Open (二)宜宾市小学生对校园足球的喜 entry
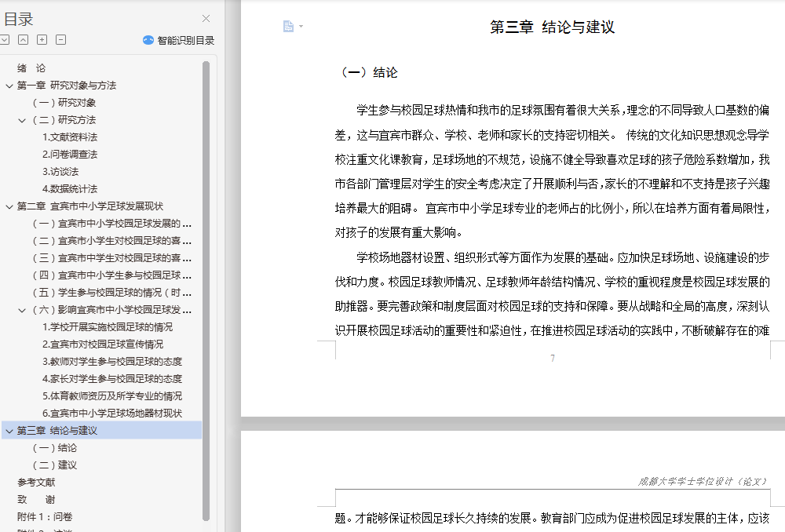 click(112, 241)
